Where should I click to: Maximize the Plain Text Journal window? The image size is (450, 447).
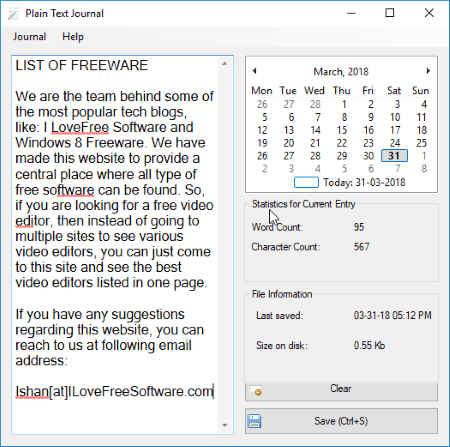pyautogui.click(x=390, y=13)
